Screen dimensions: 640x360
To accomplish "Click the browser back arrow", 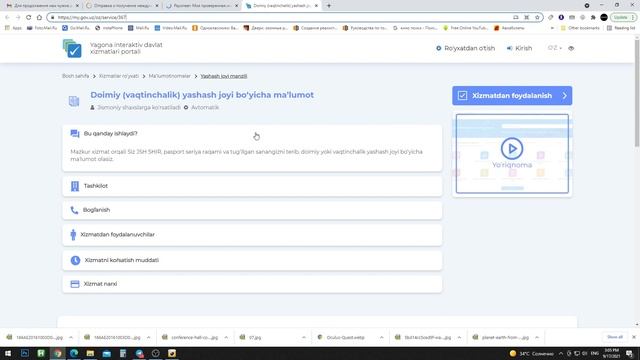I will [7, 17].
